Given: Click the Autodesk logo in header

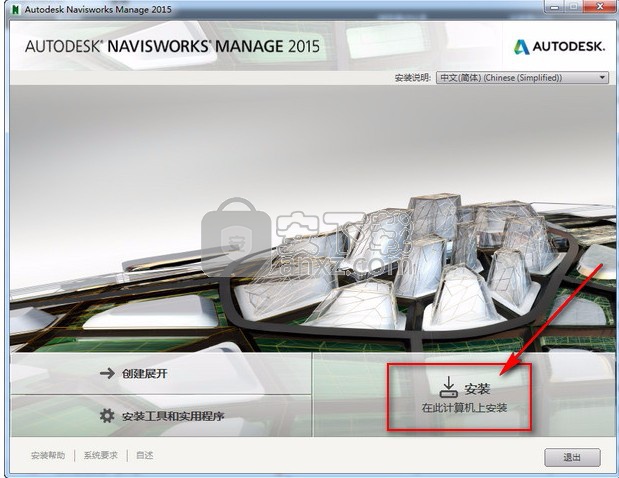Looking at the screenshot, I should tap(559, 47).
